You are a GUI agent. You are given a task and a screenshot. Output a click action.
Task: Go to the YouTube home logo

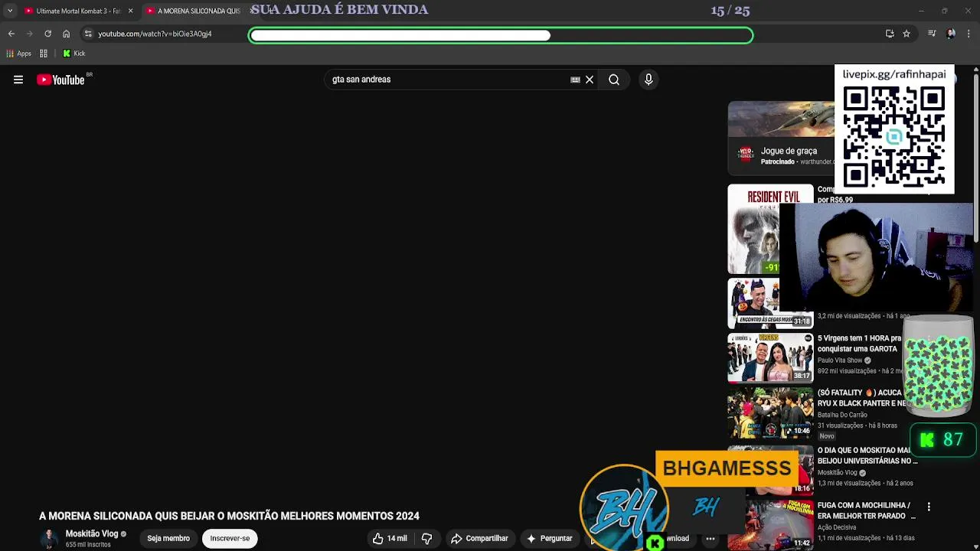click(60, 80)
